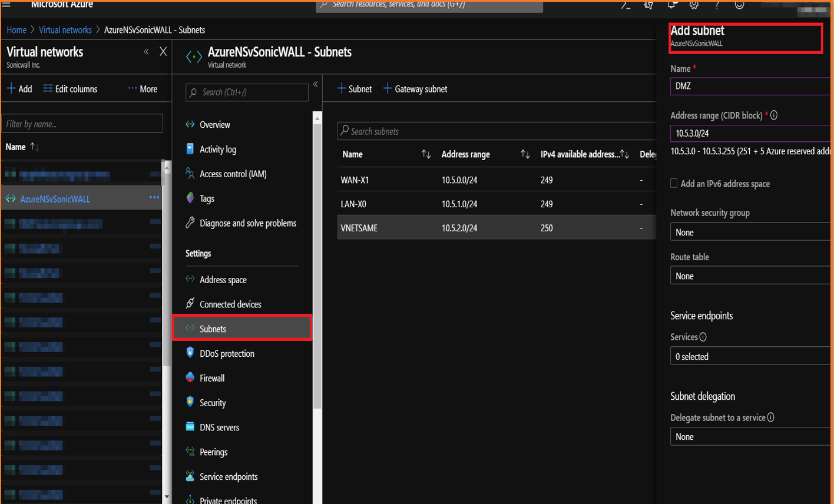Click the 10.5.2.0/24 address range cell
Image resolution: width=834 pixels, height=504 pixels.
pyautogui.click(x=459, y=228)
